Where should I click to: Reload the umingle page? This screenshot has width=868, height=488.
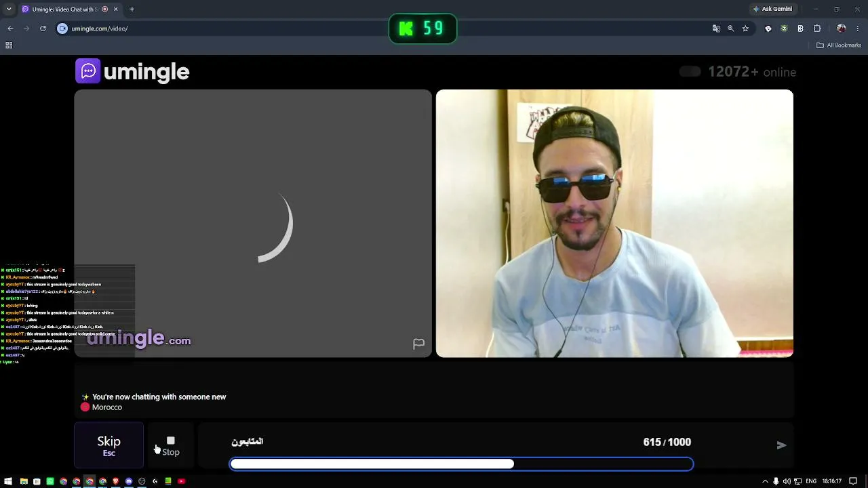point(43,28)
